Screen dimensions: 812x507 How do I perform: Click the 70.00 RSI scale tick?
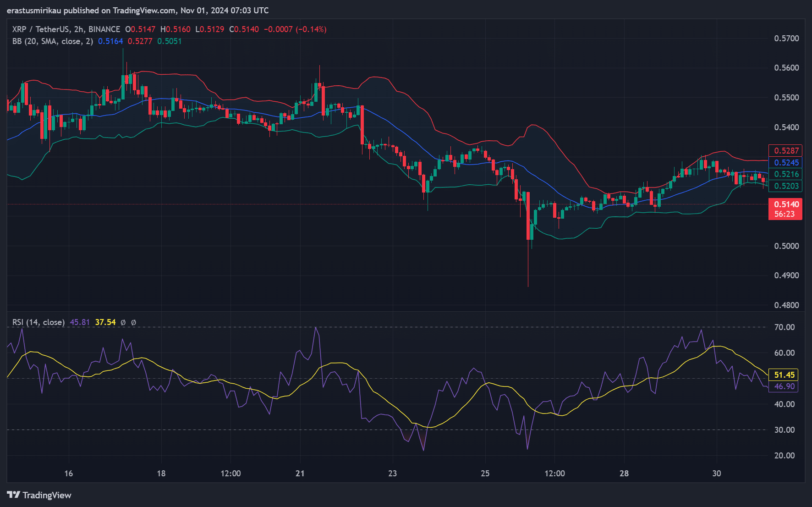[x=785, y=327]
